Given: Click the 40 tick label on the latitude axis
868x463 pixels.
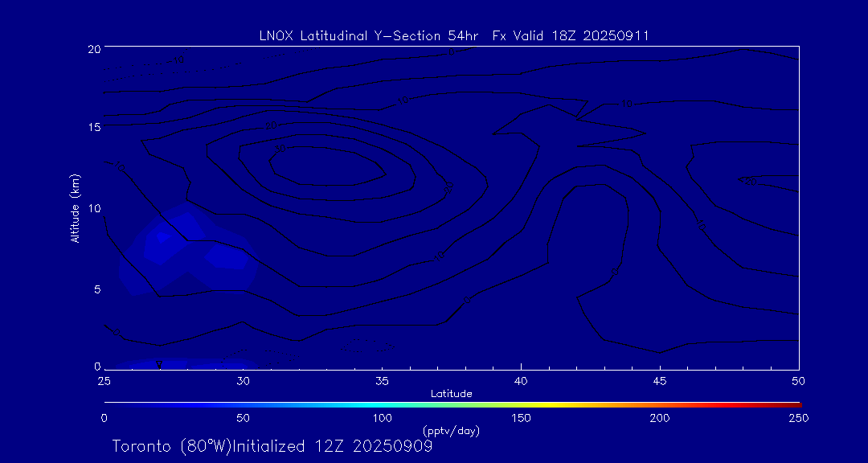Looking at the screenshot, I should pos(521,380).
